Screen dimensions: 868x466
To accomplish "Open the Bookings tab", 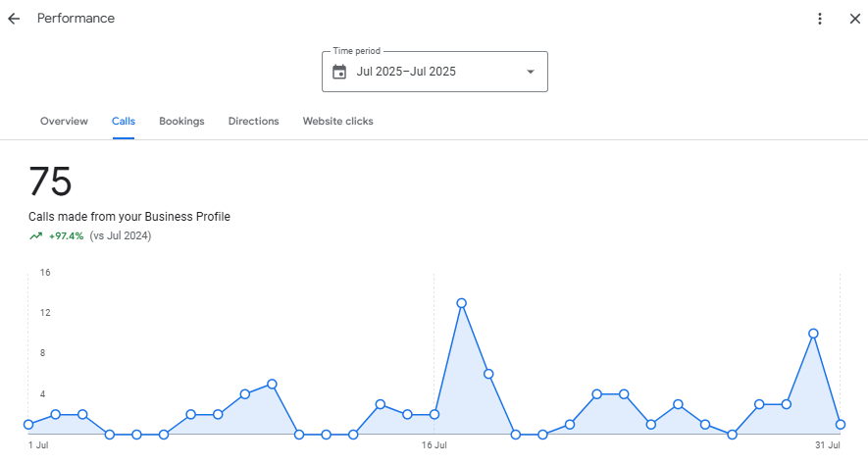I will click(181, 121).
